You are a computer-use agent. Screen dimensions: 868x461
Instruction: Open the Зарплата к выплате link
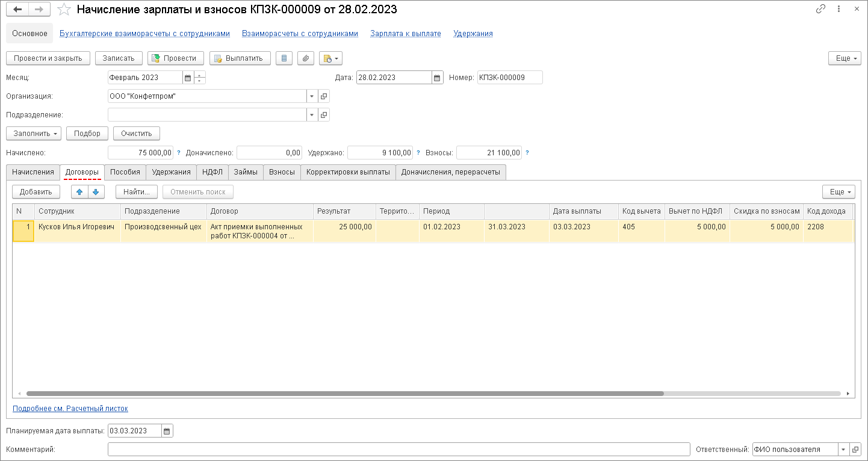coord(406,34)
